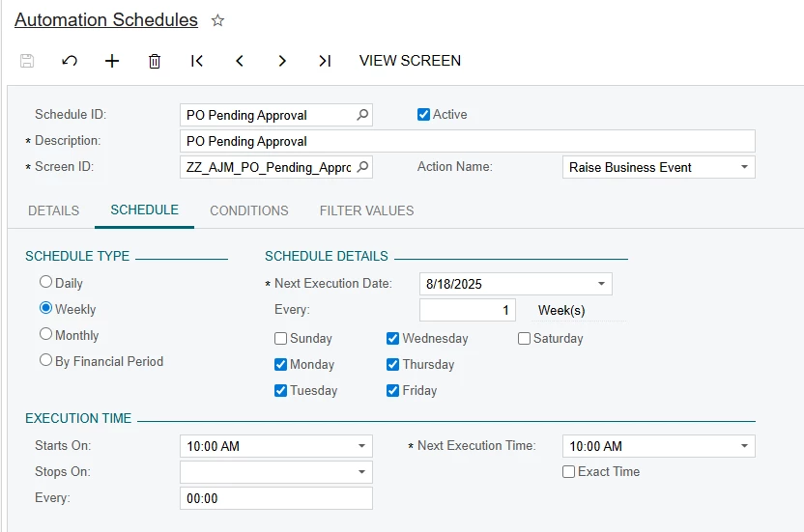This screenshot has width=804, height=532.
Task: Add screen to favorites star
Action: 218,20
